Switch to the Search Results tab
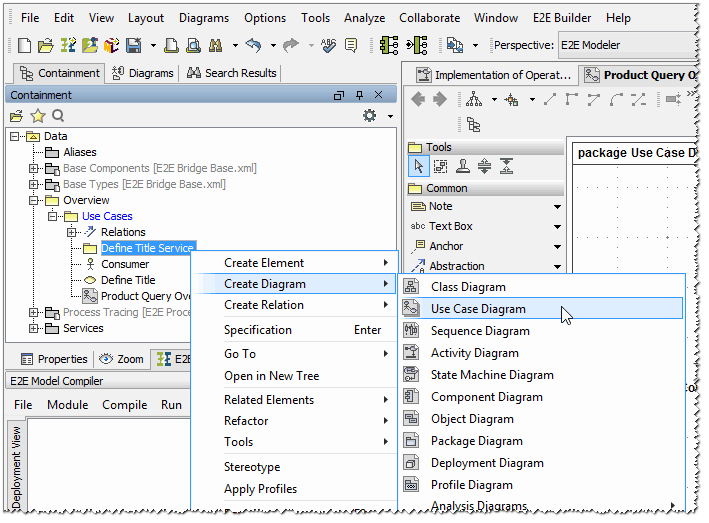 pyautogui.click(x=232, y=73)
